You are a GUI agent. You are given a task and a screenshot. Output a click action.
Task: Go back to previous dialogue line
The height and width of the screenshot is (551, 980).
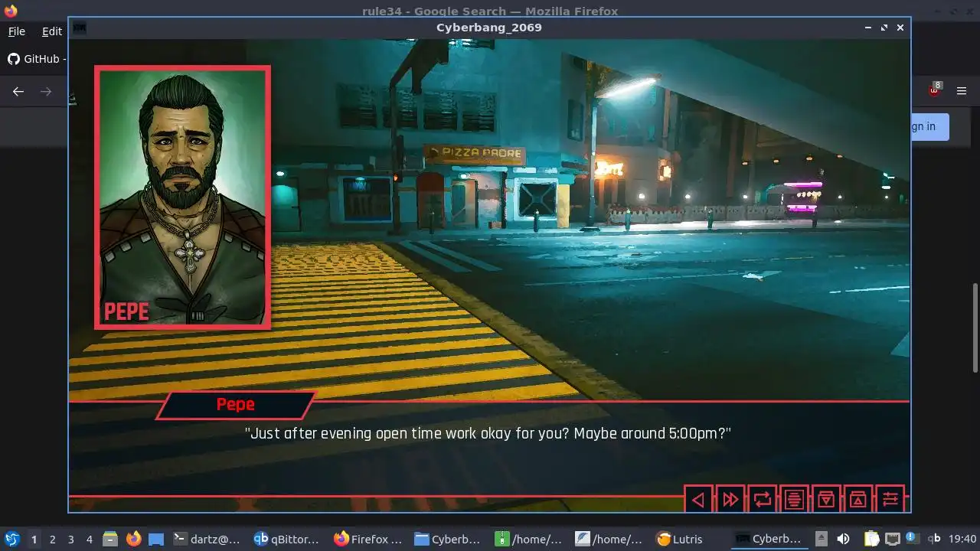pos(697,500)
